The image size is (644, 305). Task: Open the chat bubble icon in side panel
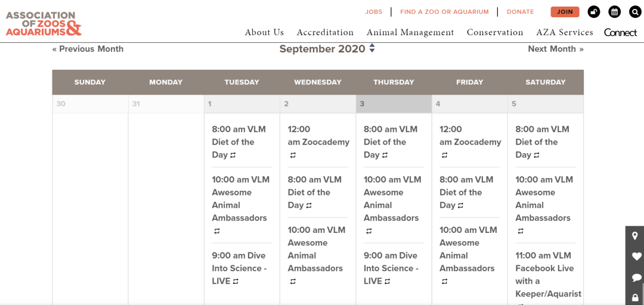pos(636,278)
